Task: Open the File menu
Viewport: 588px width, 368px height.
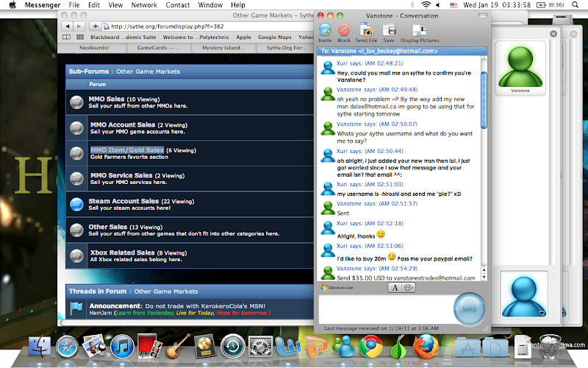Action: tap(74, 5)
